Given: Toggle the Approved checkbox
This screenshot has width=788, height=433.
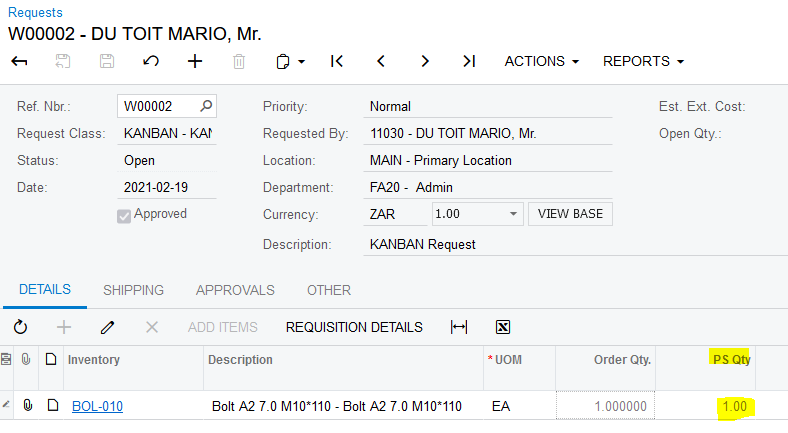Looking at the screenshot, I should click(125, 214).
